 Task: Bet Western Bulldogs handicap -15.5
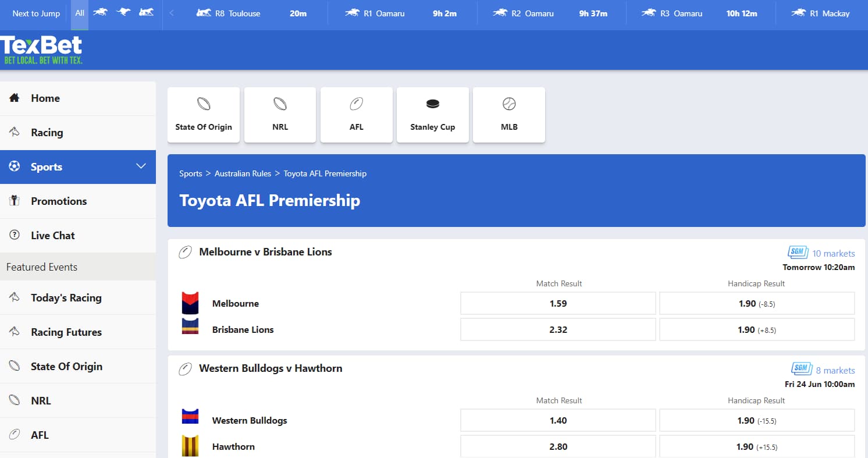[757, 420]
